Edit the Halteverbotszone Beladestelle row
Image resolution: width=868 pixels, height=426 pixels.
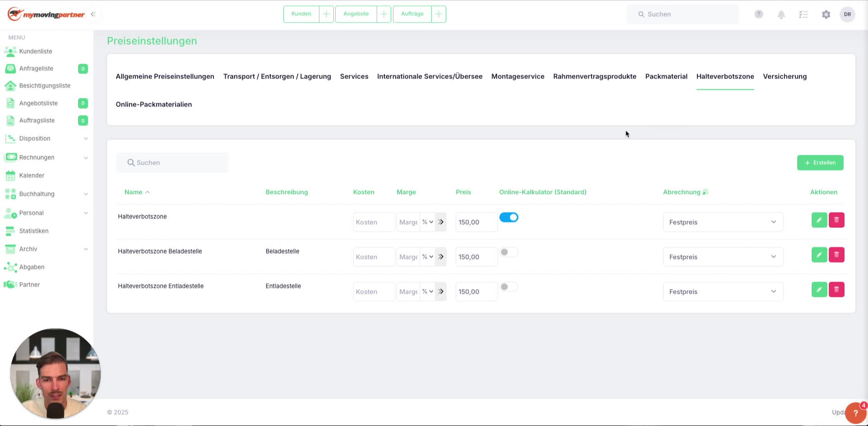click(x=819, y=255)
